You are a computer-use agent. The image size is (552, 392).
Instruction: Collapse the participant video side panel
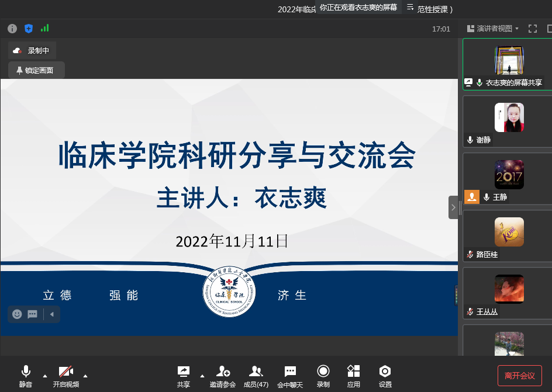click(453, 207)
